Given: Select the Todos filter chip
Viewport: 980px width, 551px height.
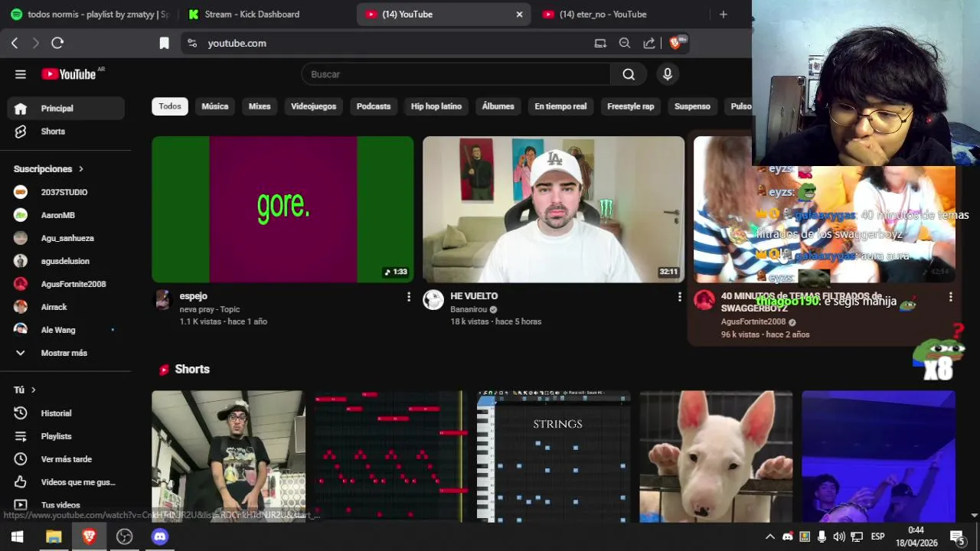Looking at the screenshot, I should [170, 106].
